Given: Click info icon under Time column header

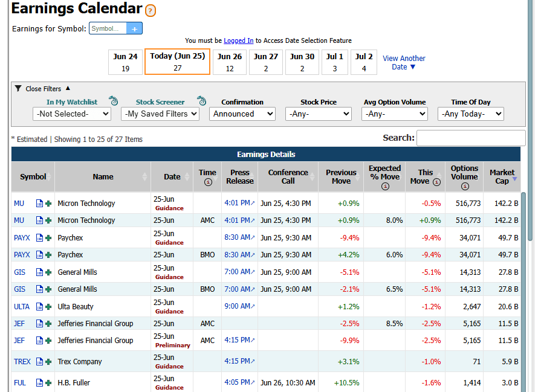Looking at the screenshot, I should 208,182.
